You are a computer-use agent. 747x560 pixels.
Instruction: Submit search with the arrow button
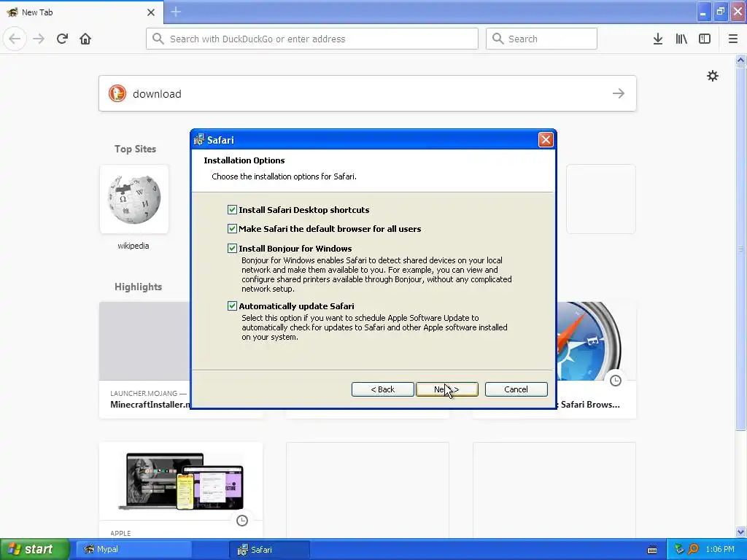pos(619,93)
